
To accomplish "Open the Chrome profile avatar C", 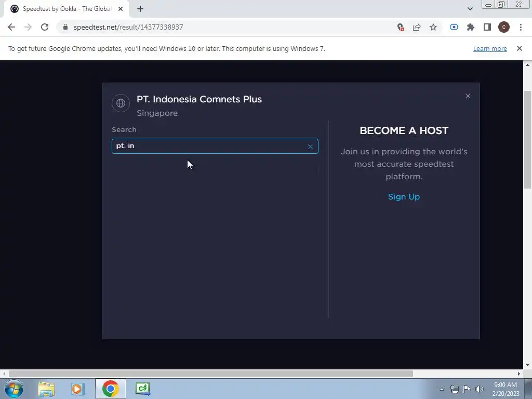I will click(504, 27).
